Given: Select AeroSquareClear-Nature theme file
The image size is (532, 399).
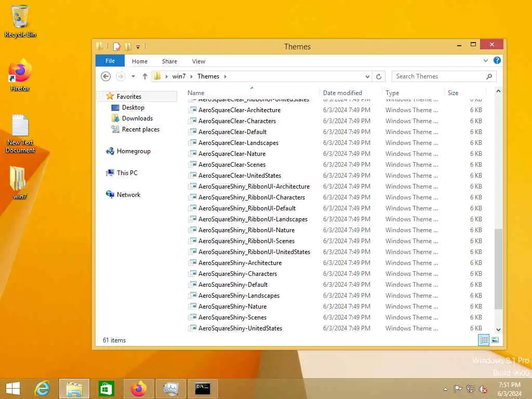Looking at the screenshot, I should [232, 154].
